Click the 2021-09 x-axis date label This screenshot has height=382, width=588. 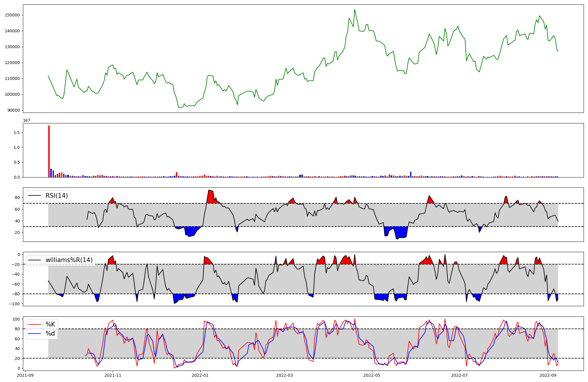pyautogui.click(x=25, y=375)
